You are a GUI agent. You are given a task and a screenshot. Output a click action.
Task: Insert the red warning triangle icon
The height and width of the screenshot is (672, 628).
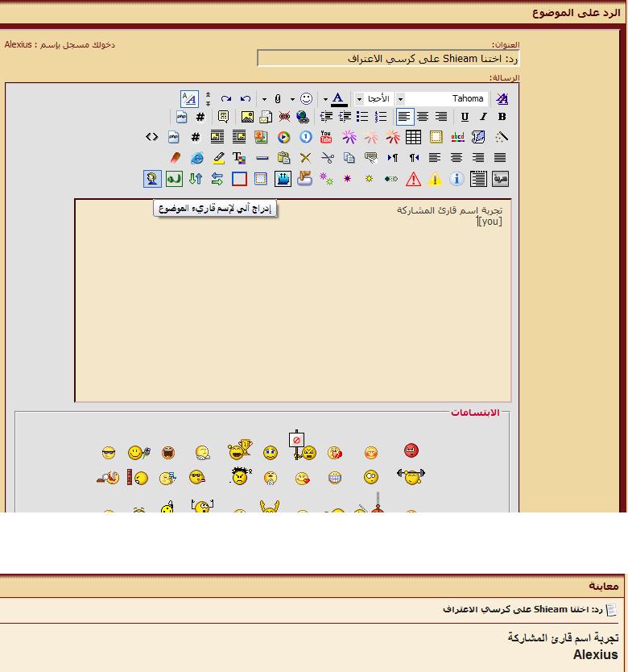click(413, 179)
